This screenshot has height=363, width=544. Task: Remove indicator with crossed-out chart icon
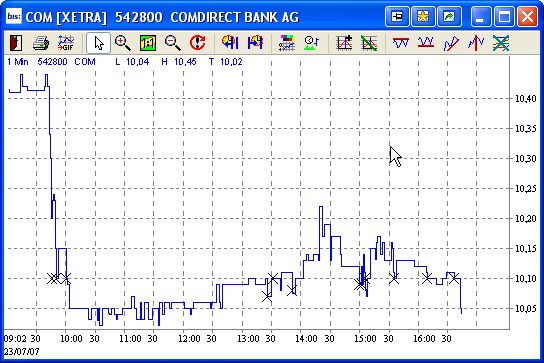[369, 43]
